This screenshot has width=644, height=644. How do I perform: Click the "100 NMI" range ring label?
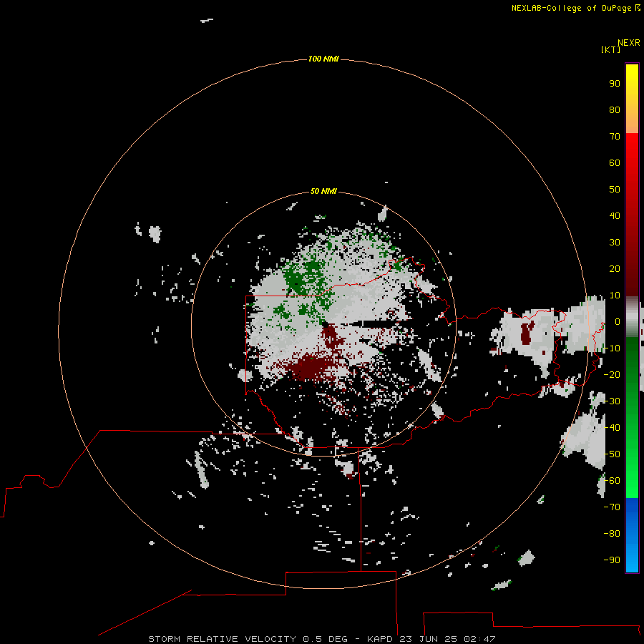click(x=323, y=59)
